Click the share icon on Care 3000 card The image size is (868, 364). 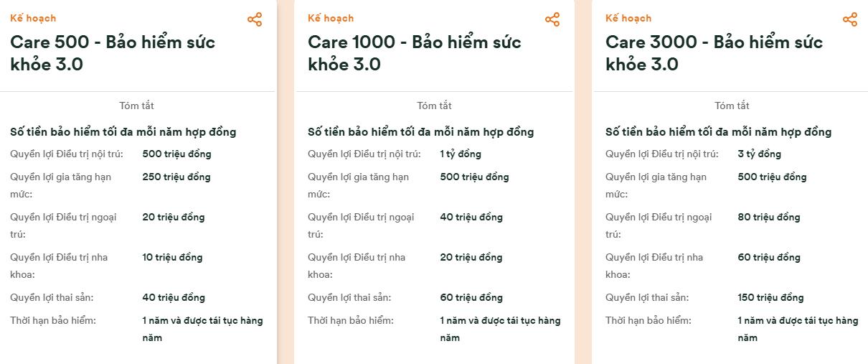850,19
